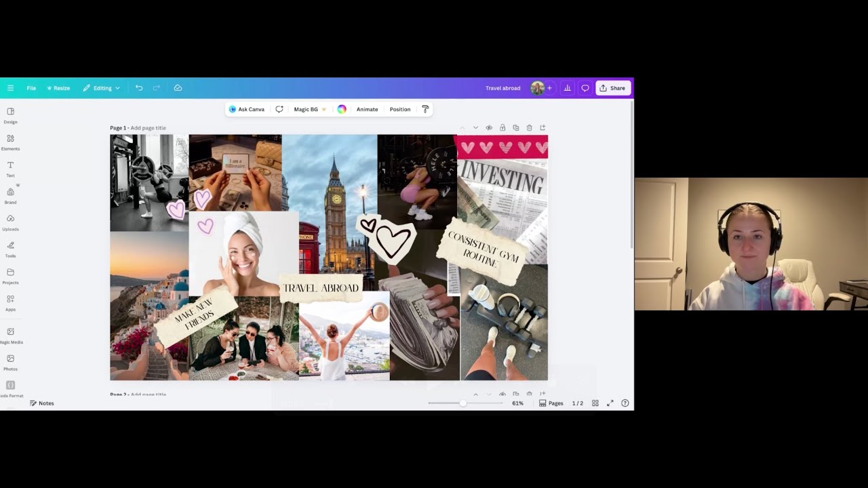Open the grid view of pages
Image resolution: width=868 pixels, height=488 pixels.
[x=595, y=403]
